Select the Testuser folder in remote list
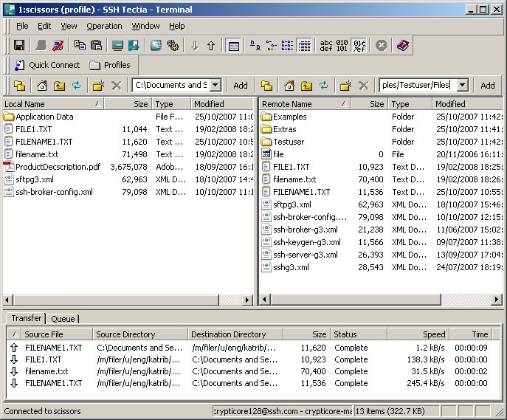The width and height of the screenshot is (507, 420). pos(289,142)
